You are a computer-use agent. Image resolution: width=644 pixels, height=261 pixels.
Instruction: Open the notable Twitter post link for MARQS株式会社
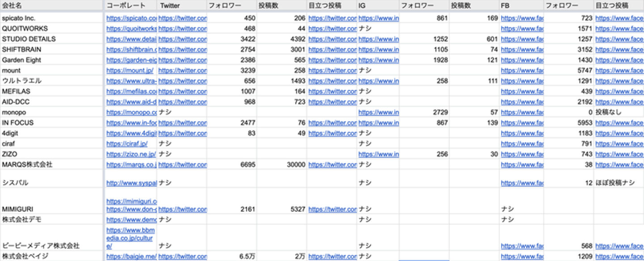[332, 164]
